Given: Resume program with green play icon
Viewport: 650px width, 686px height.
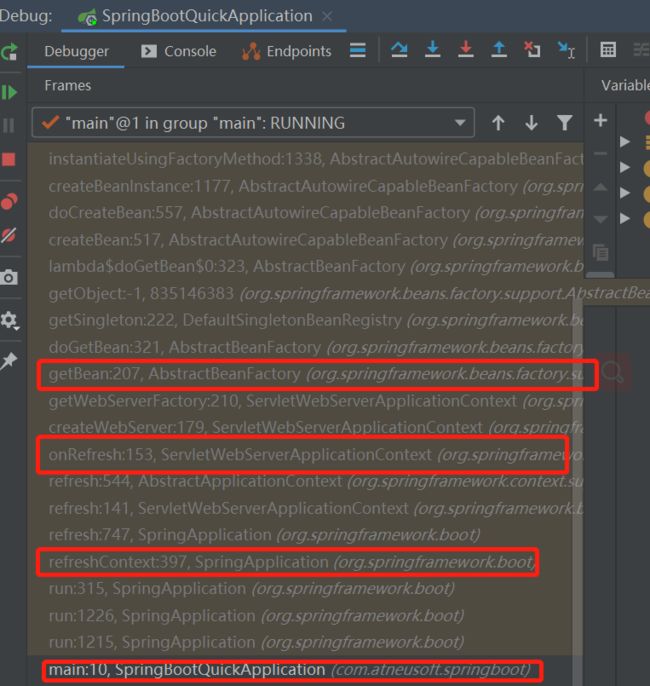Looking at the screenshot, I should tap(9, 92).
